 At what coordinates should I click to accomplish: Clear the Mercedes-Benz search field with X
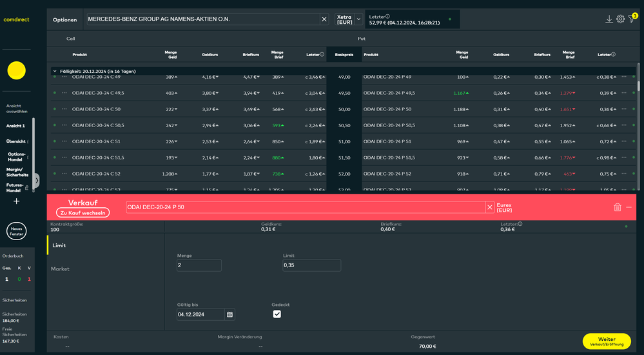(x=324, y=19)
